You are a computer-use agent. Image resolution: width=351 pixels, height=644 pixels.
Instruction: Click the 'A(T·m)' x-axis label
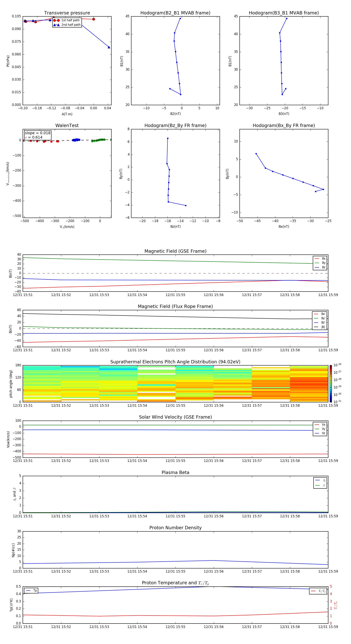67,114
